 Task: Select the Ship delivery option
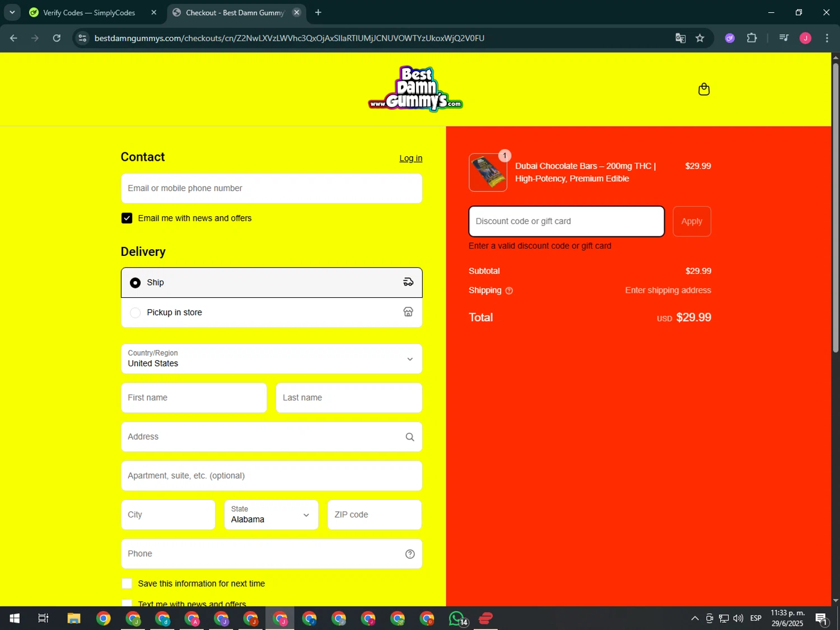tap(272, 282)
